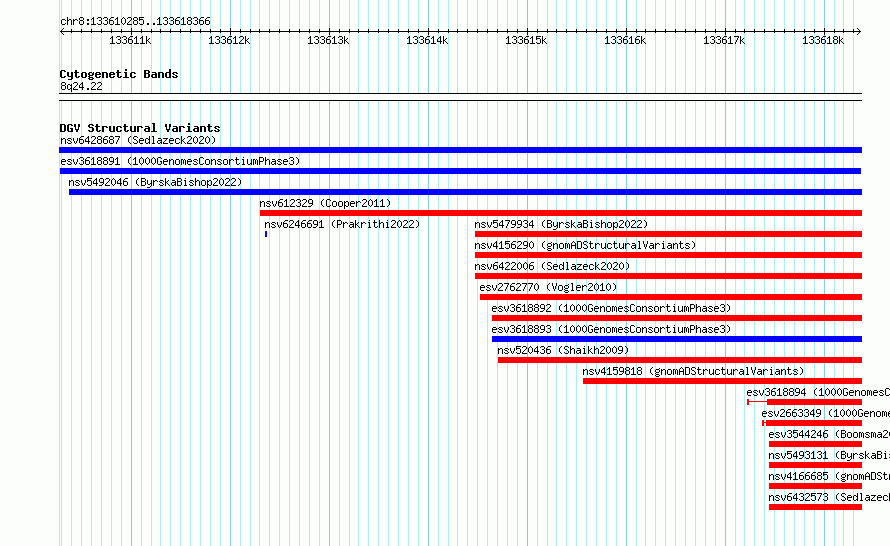This screenshot has height=546, width=890.
Task: Open the esv3618894 variant label
Action: (818, 392)
